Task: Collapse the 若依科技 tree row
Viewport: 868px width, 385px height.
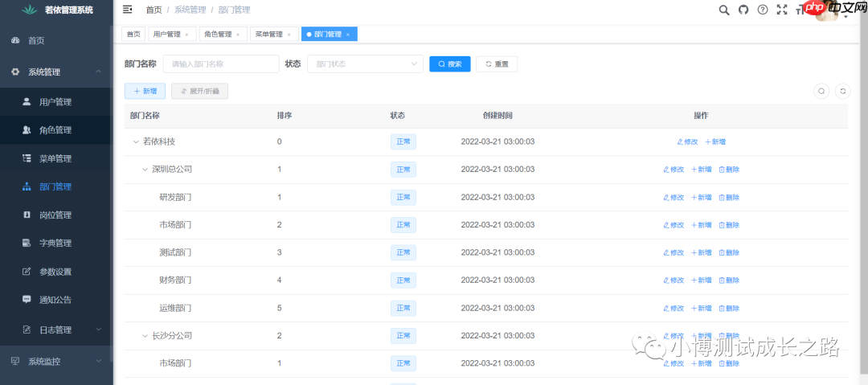Action: click(135, 141)
